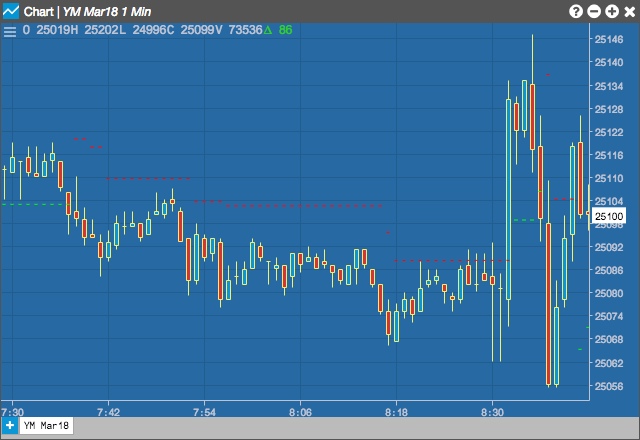Viewport: 640px width, 440px height.
Task: Click the 7:54 time axis label
Action: click(x=204, y=412)
